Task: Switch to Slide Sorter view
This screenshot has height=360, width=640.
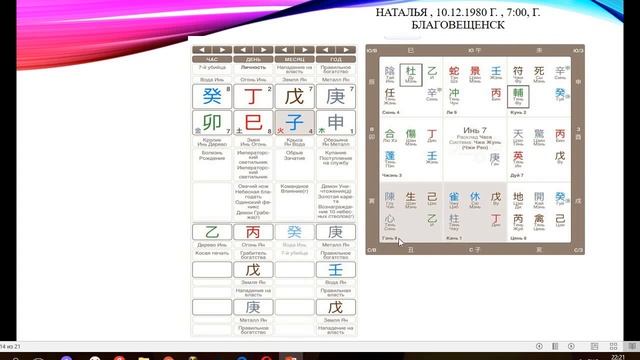Action: (x=613, y=346)
